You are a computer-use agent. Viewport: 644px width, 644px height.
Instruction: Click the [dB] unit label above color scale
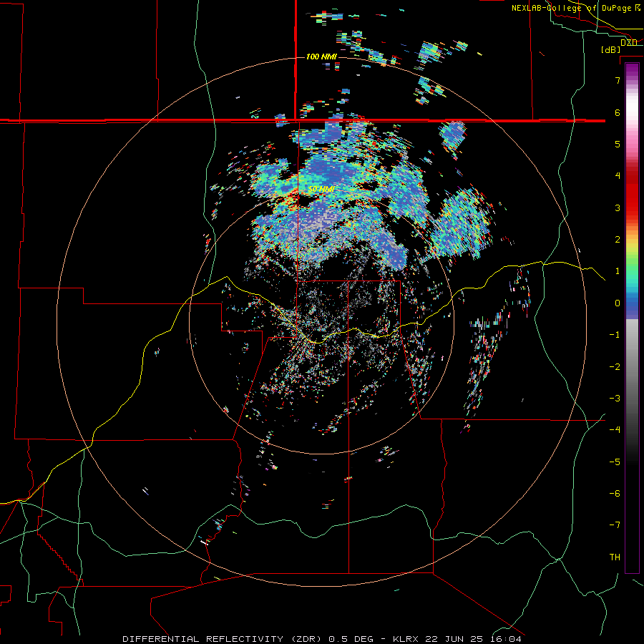click(611, 50)
